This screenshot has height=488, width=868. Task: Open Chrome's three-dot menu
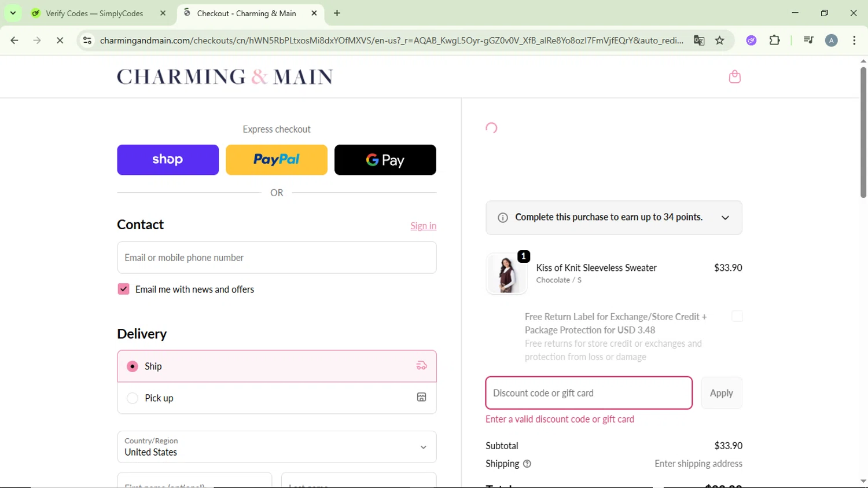pyautogui.click(x=854, y=41)
